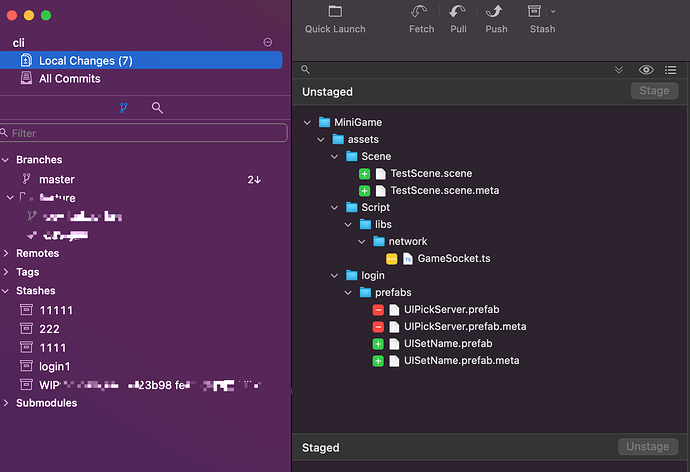Click the Unstage button
The width and height of the screenshot is (690, 472).
(x=648, y=447)
